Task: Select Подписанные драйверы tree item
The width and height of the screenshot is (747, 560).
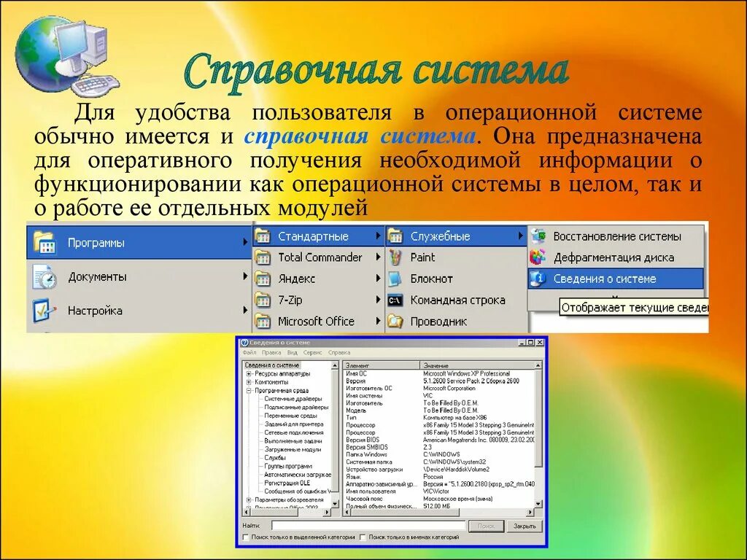Action: point(296,408)
